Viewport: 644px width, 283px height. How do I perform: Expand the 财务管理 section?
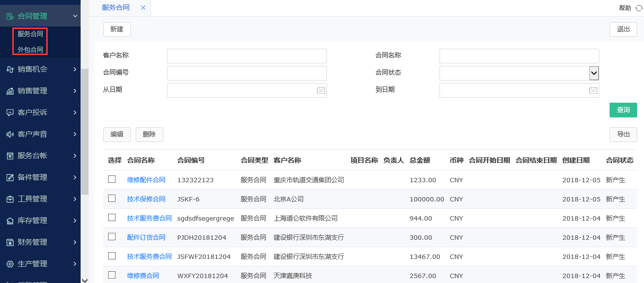click(74, 242)
